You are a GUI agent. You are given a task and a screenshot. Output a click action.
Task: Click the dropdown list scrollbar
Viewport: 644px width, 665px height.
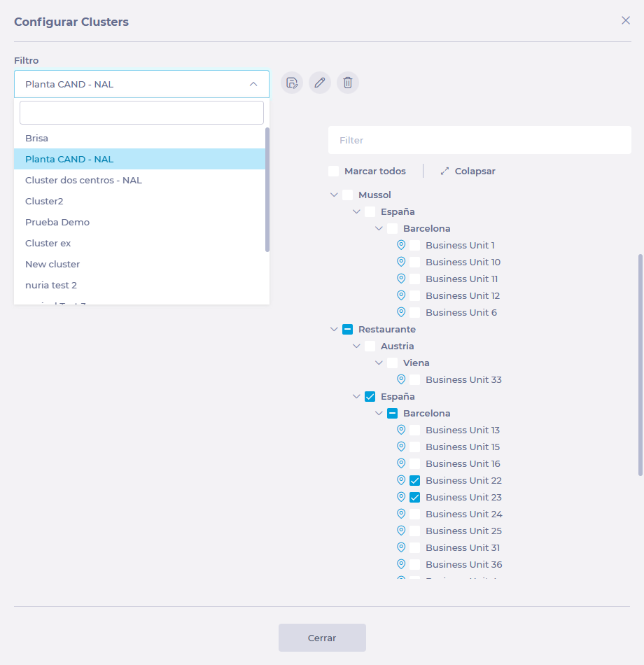click(x=267, y=189)
